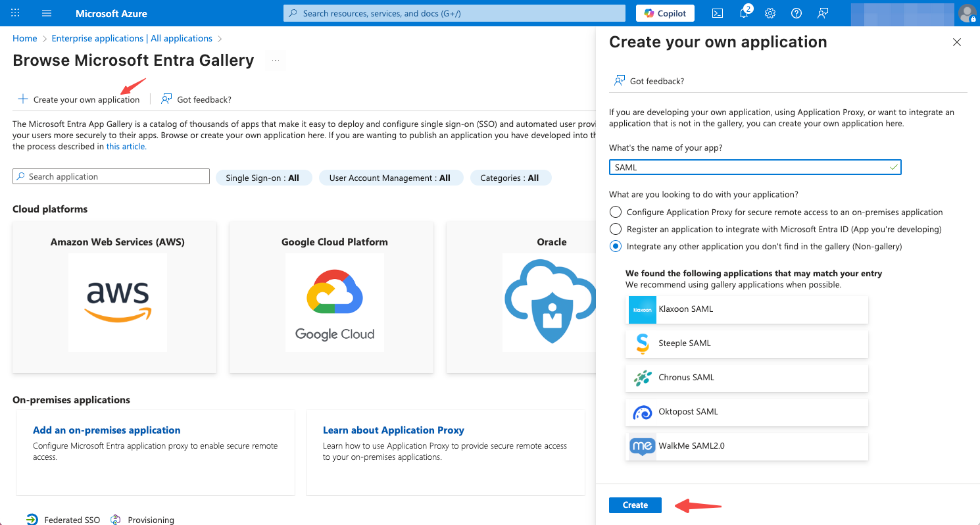Check notifications via the bell icon
This screenshot has height=525, width=980.
click(x=743, y=12)
